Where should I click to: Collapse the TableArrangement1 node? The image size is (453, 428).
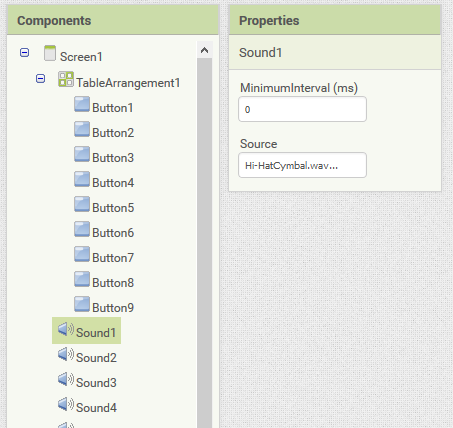[40, 79]
